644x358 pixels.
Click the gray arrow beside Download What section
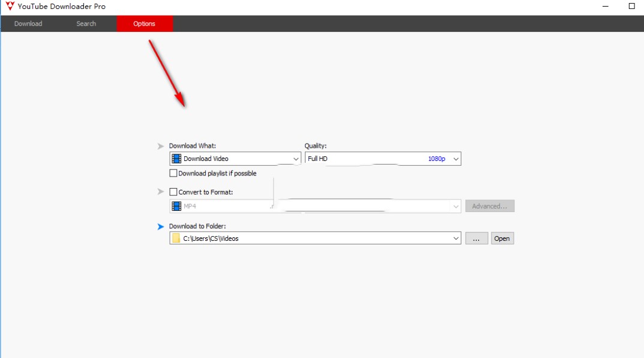[160, 145]
